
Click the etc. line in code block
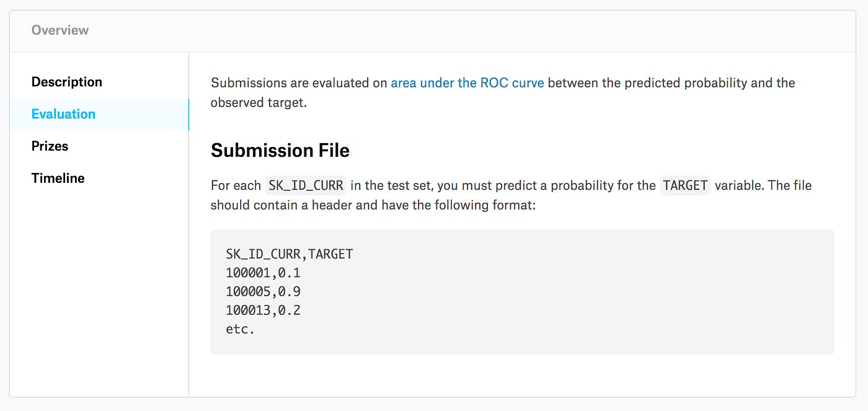point(239,329)
